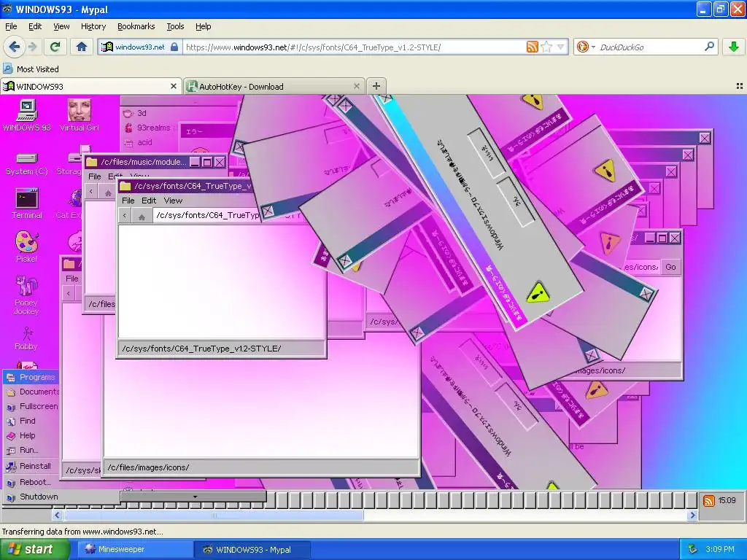This screenshot has height=560, width=747.
Task: Click folder icon in music/module title bar
Action: coord(91,162)
